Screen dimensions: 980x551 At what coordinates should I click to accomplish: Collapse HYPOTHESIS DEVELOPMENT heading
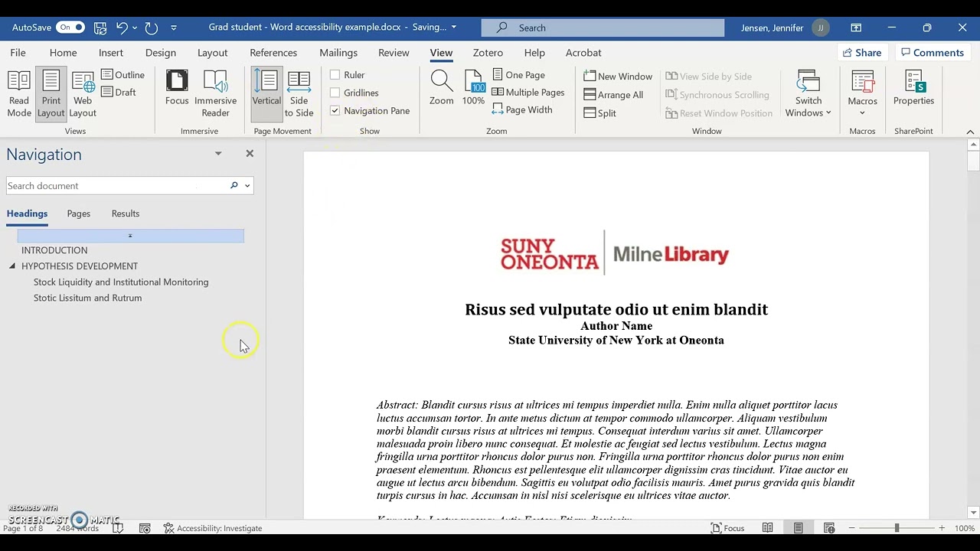click(12, 266)
